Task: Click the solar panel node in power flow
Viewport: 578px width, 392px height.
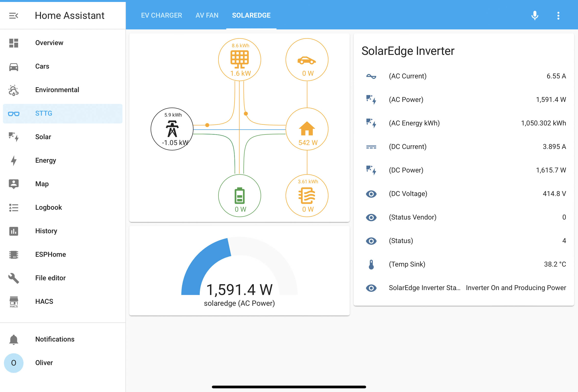Action: 240,60
